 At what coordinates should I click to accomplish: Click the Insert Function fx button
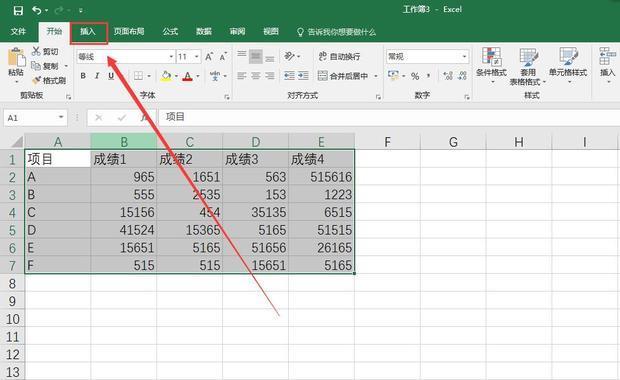[x=145, y=117]
